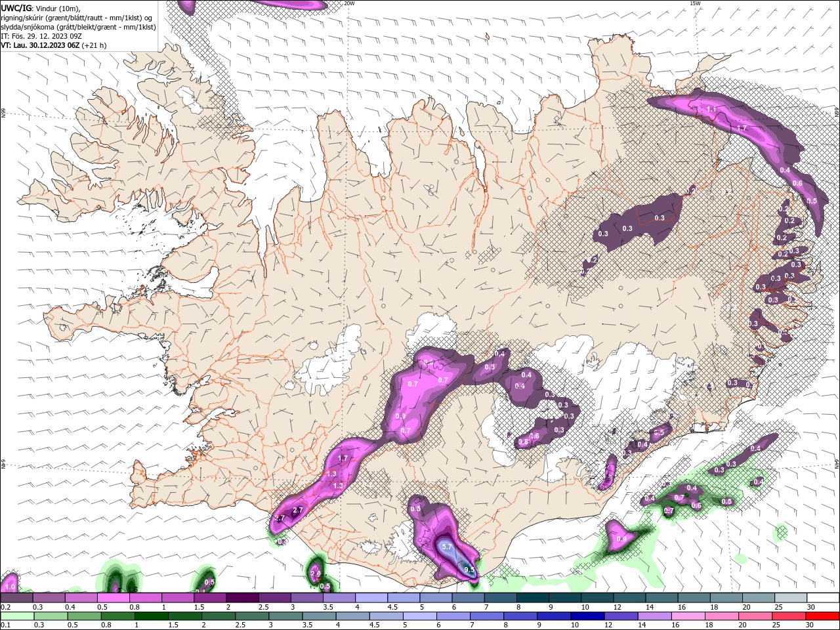
Task: Click the dark green 1 swatch on rain scale
Action: tap(151, 616)
